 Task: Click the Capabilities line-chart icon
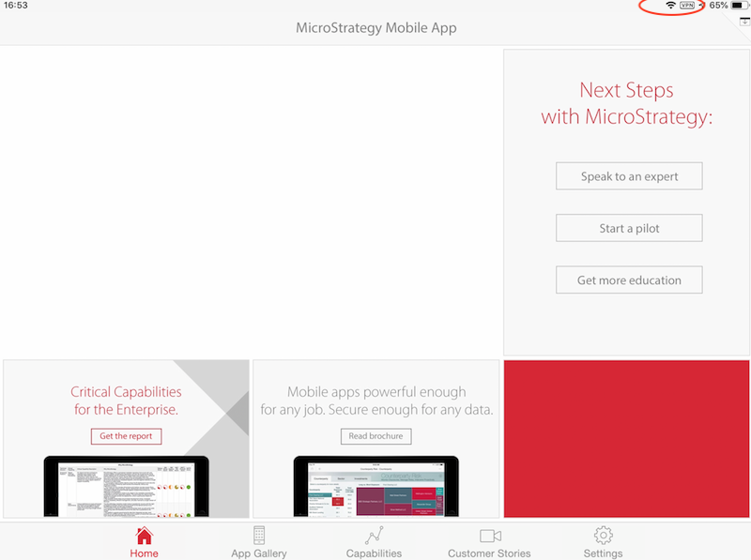click(x=374, y=536)
